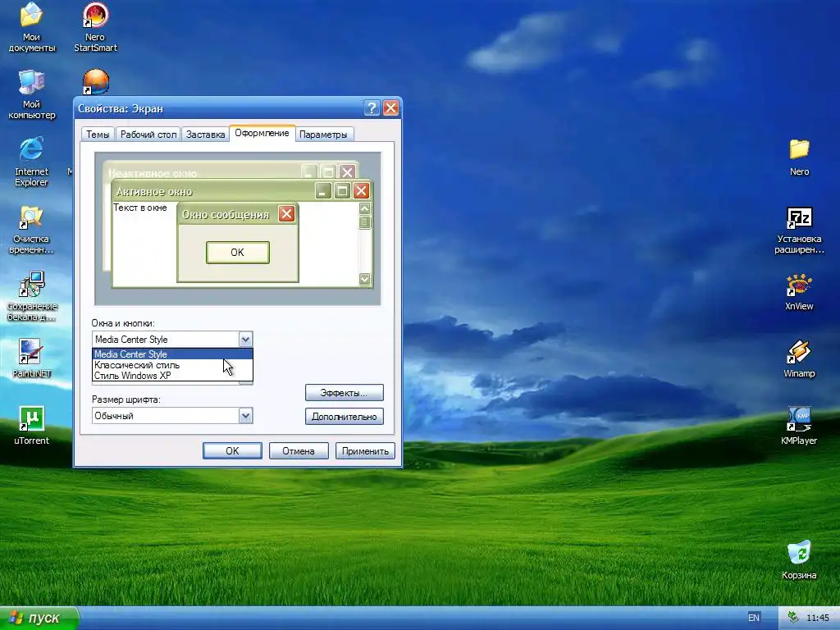
Task: Click the preview message box OK button
Action: click(x=237, y=253)
